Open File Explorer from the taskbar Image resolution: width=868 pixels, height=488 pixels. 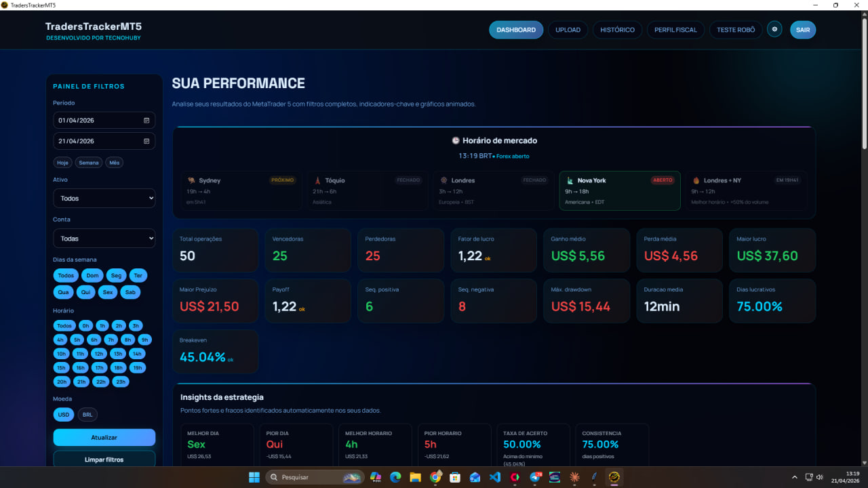coord(415,477)
